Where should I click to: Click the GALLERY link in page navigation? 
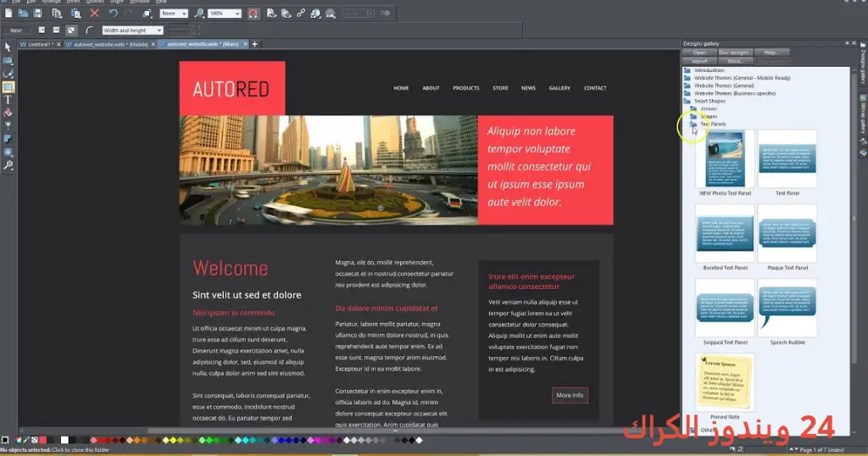559,88
